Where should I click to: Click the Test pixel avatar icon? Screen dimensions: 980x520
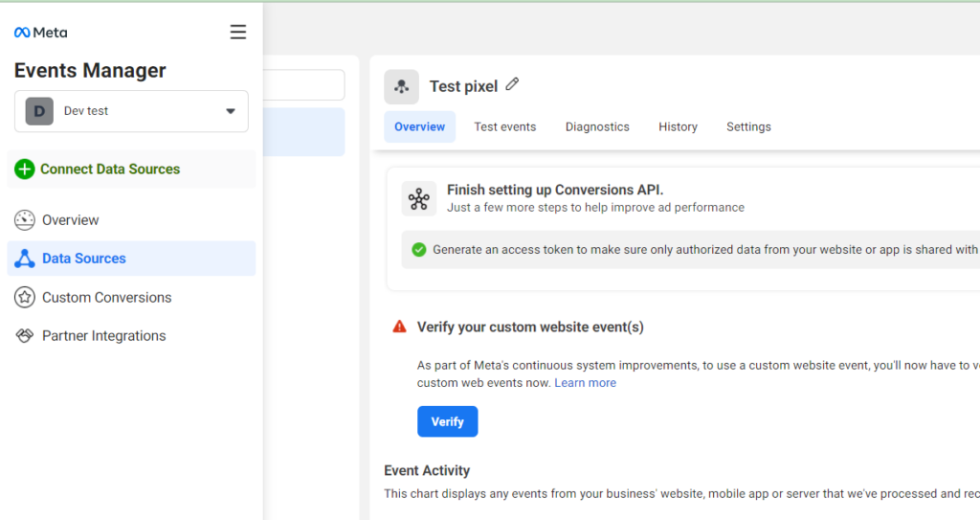401,87
